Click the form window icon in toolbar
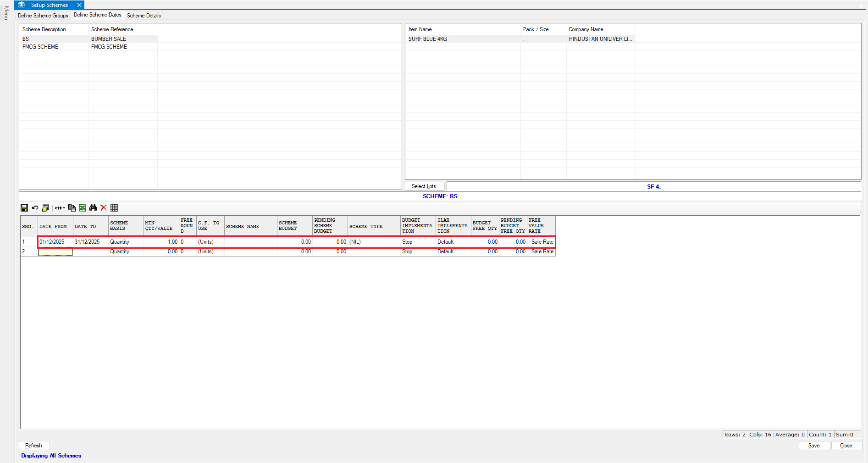This screenshot has height=463, width=868. pos(45,208)
